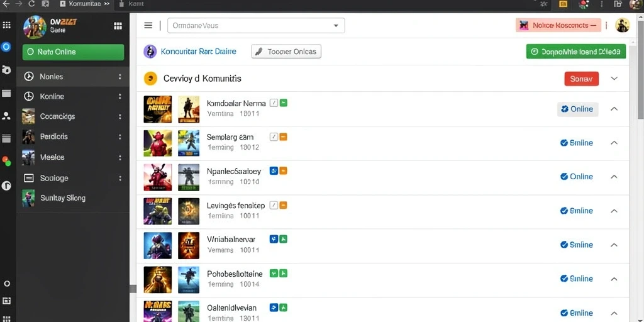Collapse the Komdoalar Nerma row chevron
This screenshot has width=644, height=322.
pyautogui.click(x=614, y=109)
